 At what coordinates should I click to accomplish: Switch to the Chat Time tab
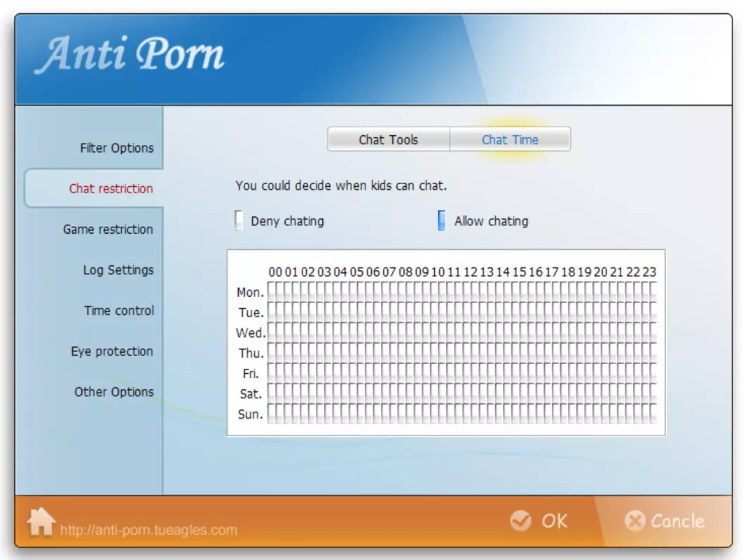(x=510, y=139)
